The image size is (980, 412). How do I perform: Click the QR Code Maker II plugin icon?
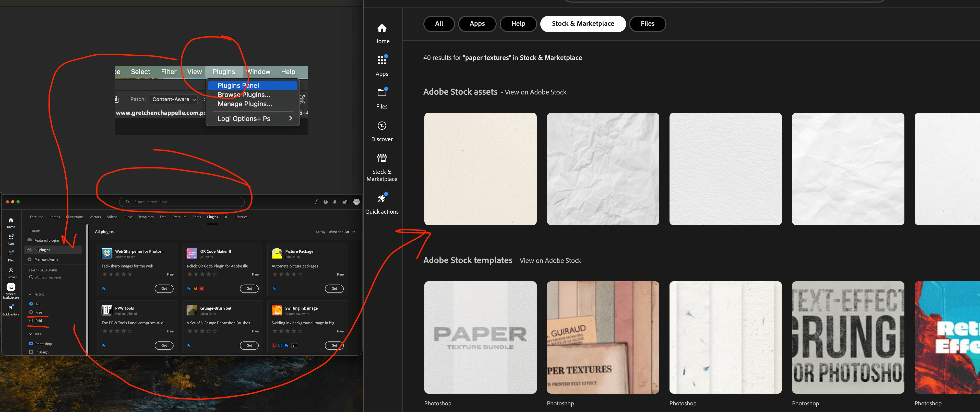click(192, 253)
